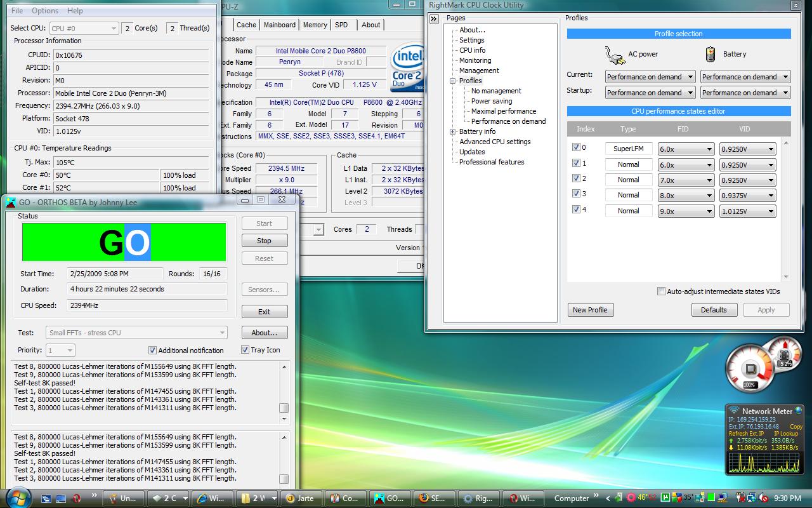The image size is (812, 508).
Task: Click the CPU usage gauge gadget
Action: (x=750, y=370)
